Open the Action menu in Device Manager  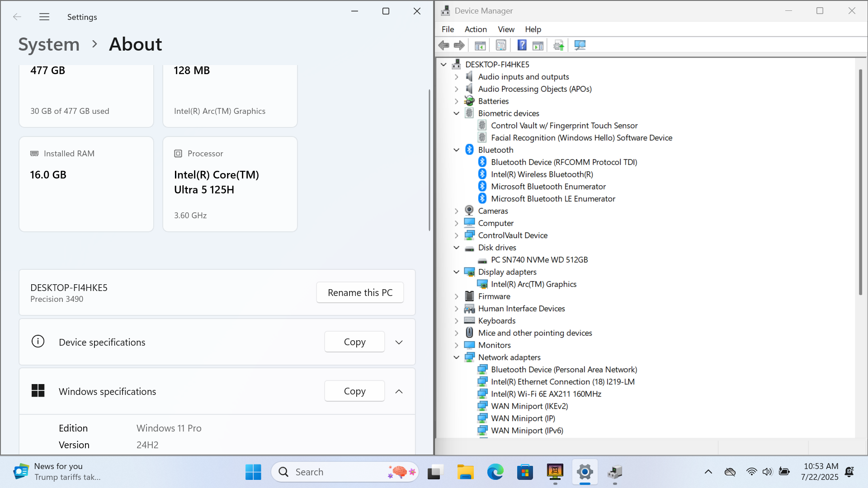[x=476, y=29]
